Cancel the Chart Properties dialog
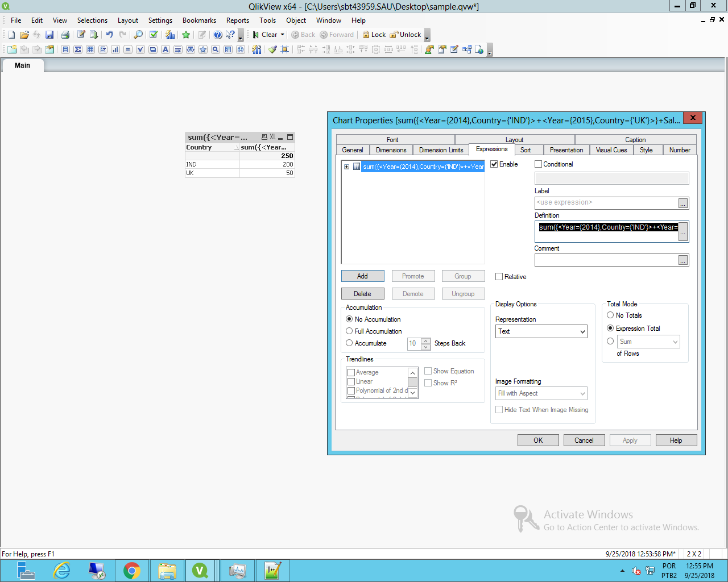Screen dimensions: 728x582 coord(584,440)
